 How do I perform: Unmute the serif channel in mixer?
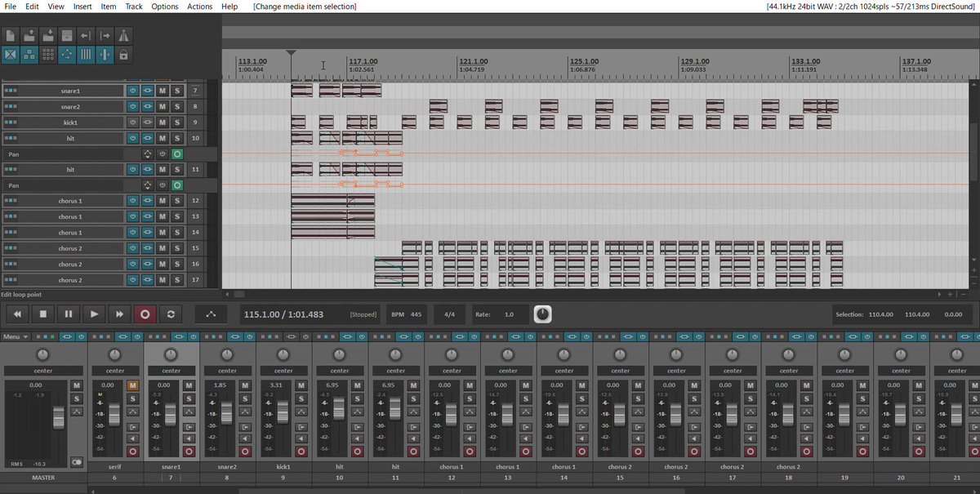[132, 385]
